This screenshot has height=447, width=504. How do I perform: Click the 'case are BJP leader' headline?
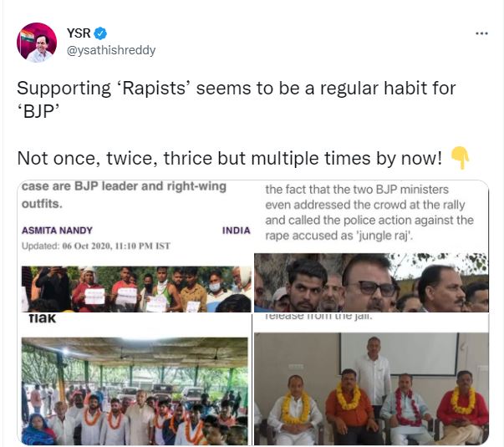tap(124, 195)
